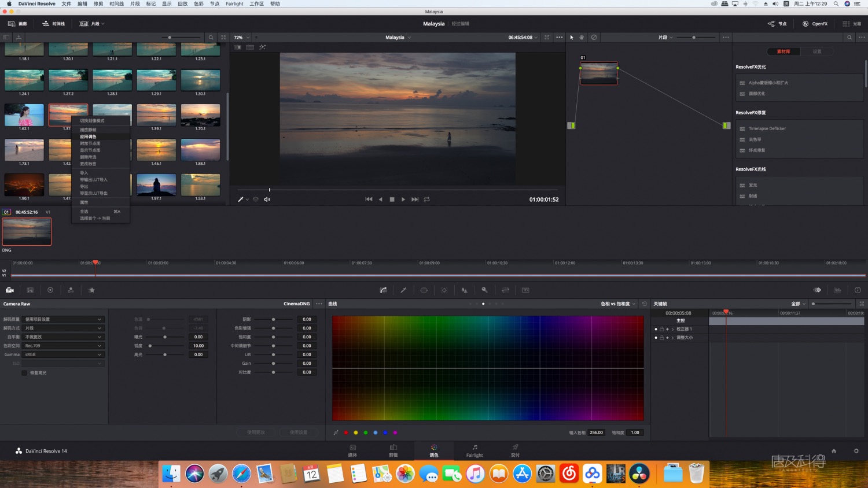868x488 pixels.
Task: Toggle the 画廊 gallery panel button
Action: pos(17,24)
